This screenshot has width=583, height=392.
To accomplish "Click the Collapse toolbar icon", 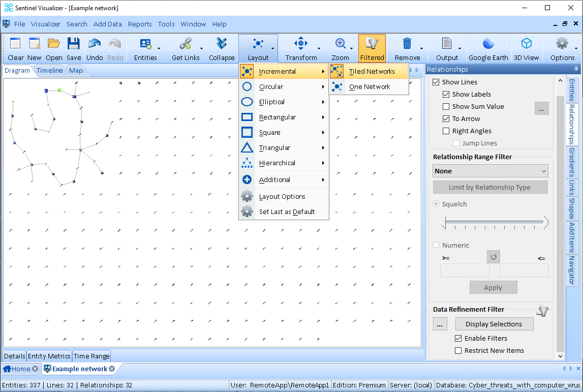I will tap(222, 44).
